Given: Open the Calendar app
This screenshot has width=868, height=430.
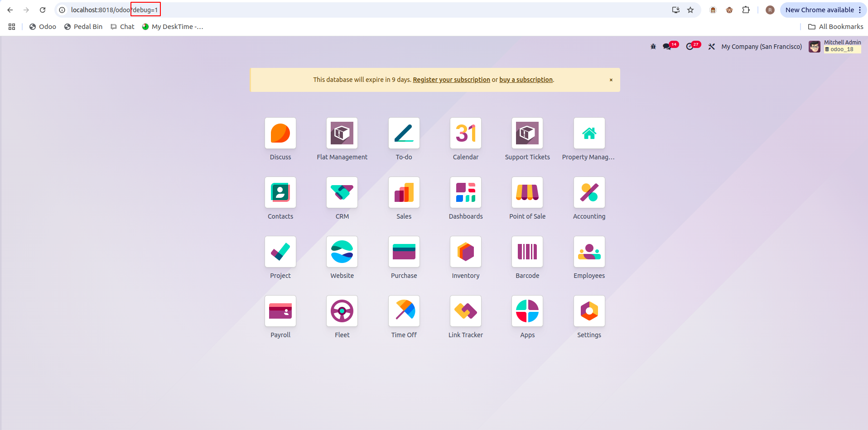Looking at the screenshot, I should point(466,133).
